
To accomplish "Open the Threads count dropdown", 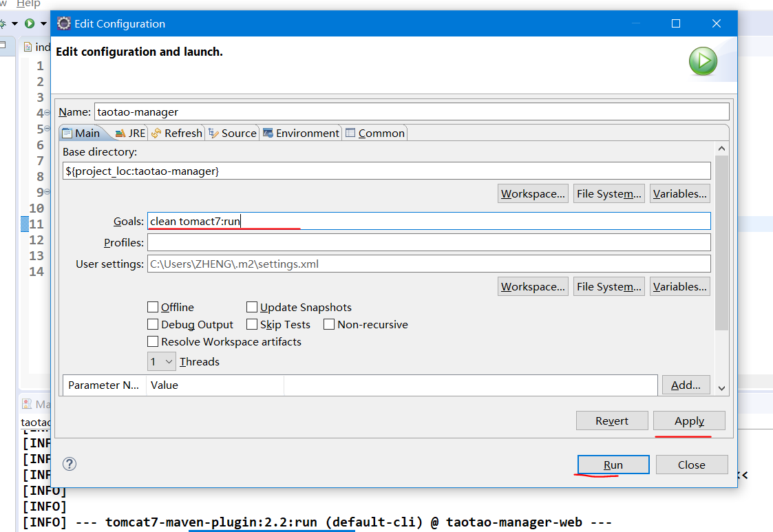I will click(x=161, y=361).
